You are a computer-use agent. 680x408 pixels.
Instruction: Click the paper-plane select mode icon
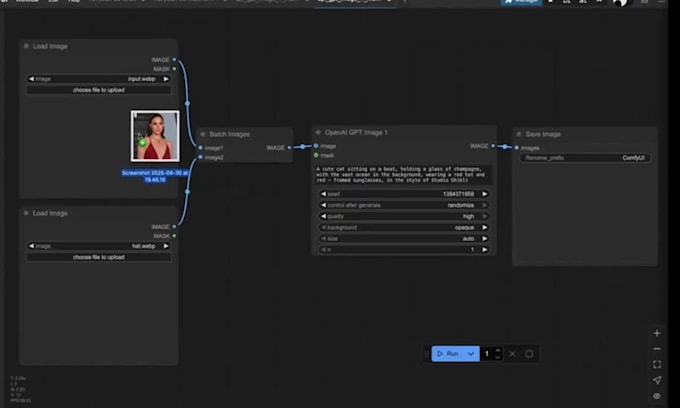click(x=657, y=380)
